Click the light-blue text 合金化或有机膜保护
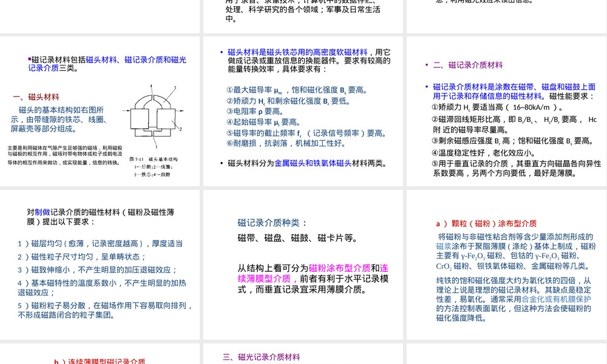Viewport: 607px width, 364px height. (x=556, y=299)
